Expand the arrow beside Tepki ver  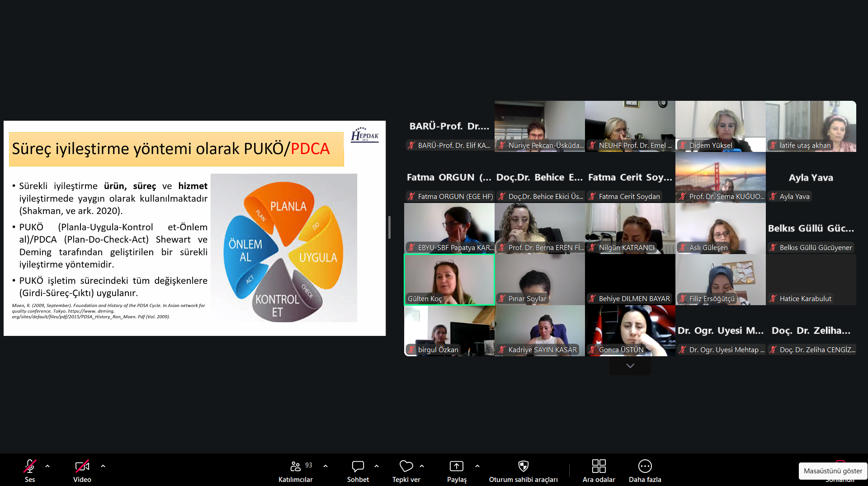coord(422,466)
